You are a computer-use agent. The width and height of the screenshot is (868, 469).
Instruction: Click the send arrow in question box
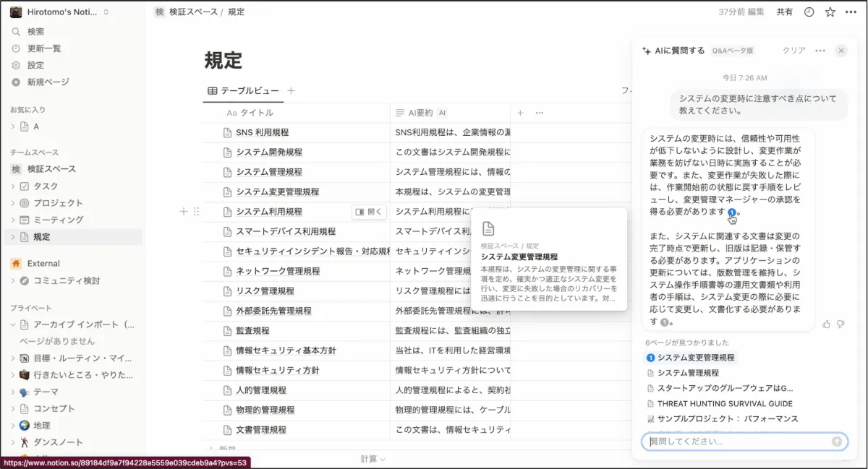pos(837,442)
